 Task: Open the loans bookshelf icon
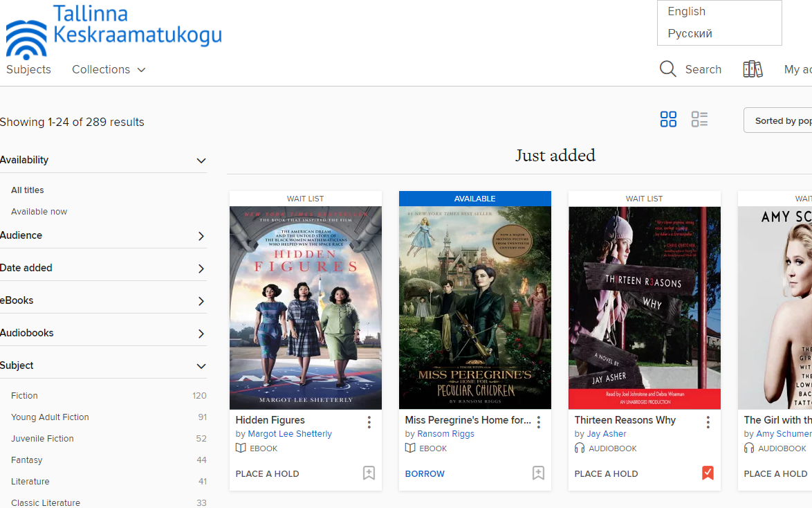(x=753, y=69)
